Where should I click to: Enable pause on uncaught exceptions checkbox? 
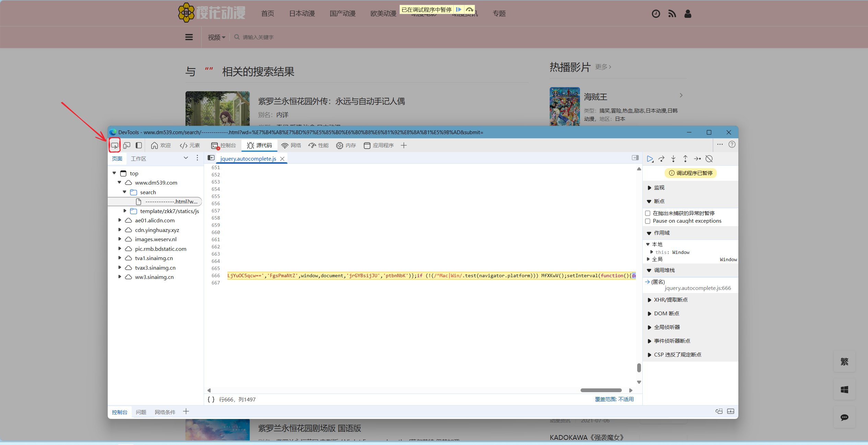coord(648,213)
